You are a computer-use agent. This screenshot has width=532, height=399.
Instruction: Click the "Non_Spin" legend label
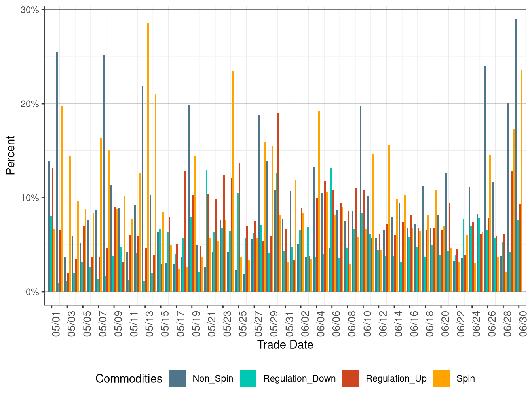point(213,379)
